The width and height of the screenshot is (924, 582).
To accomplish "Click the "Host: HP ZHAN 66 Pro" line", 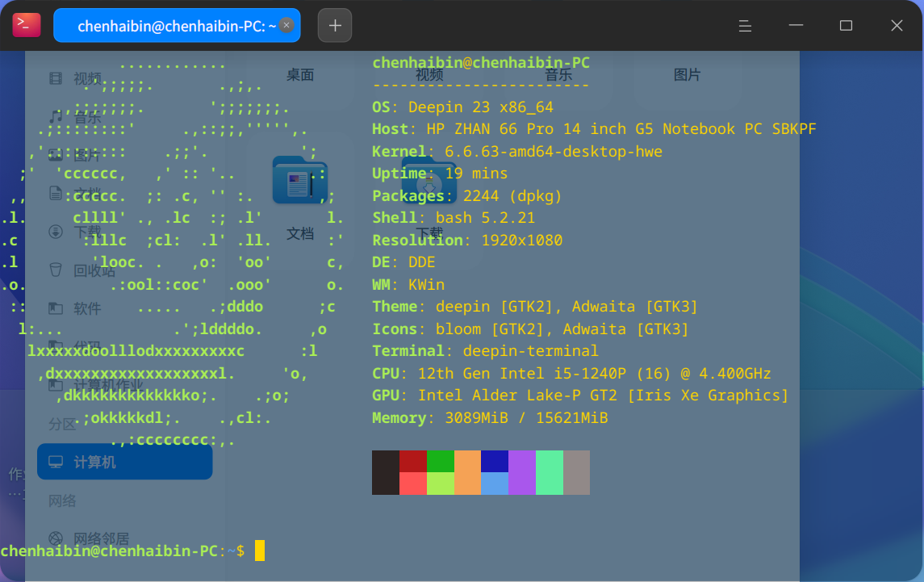I will coord(594,129).
